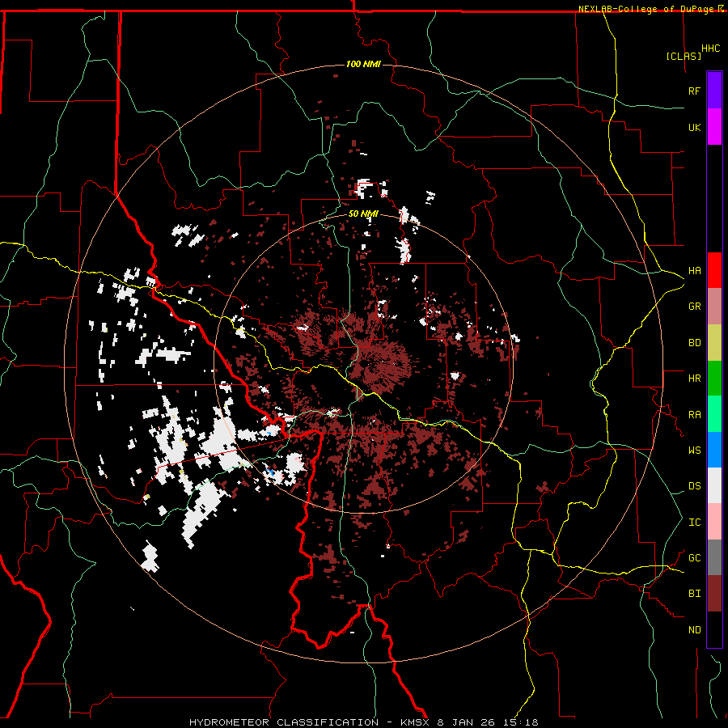This screenshot has height=728, width=728.
Task: Click the UK label beside the legend
Action: 695,127
